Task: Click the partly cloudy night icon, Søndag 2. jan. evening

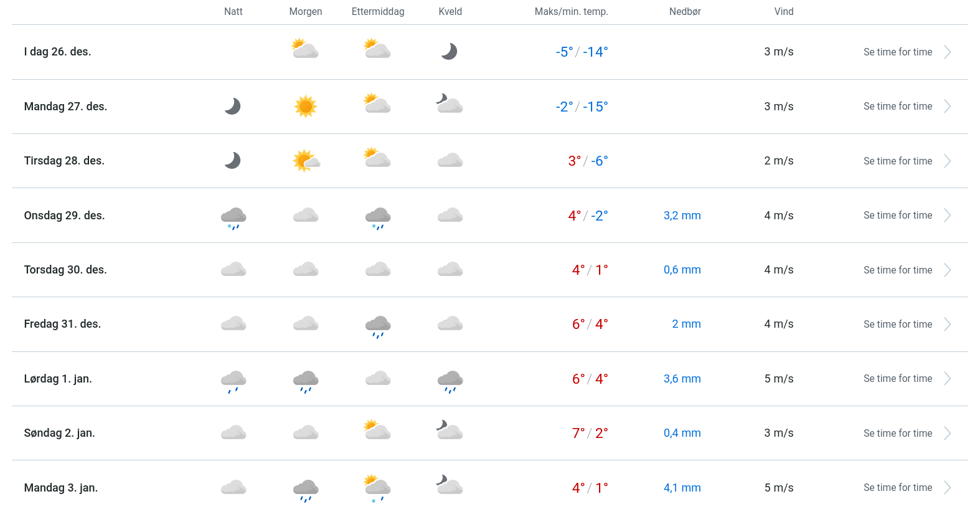Action: (450, 431)
